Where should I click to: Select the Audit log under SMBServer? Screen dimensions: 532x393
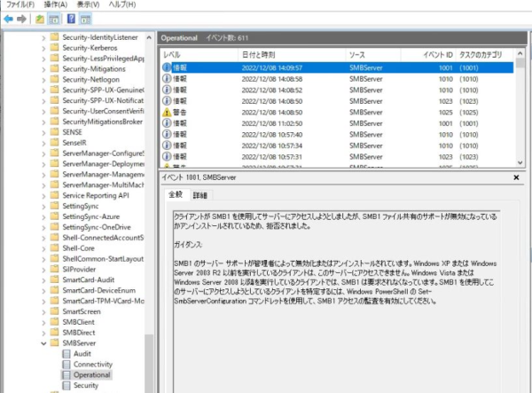(x=82, y=354)
